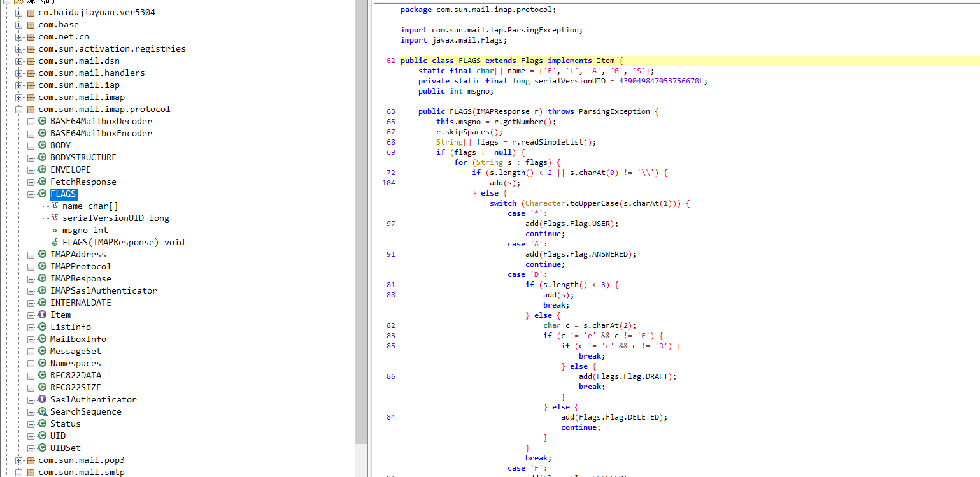Click the SaslAuthenticator interface icon
Viewport: 980px width, 477px height.
tap(43, 399)
